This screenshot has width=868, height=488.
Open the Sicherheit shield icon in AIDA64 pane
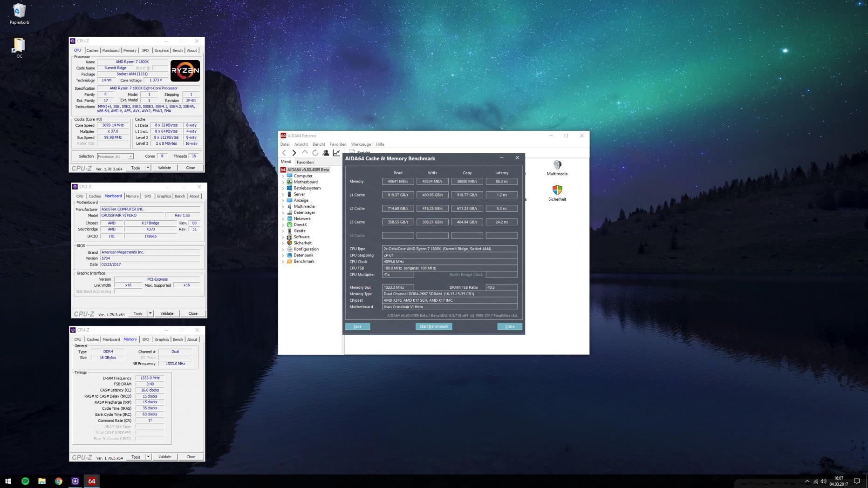pos(557,190)
